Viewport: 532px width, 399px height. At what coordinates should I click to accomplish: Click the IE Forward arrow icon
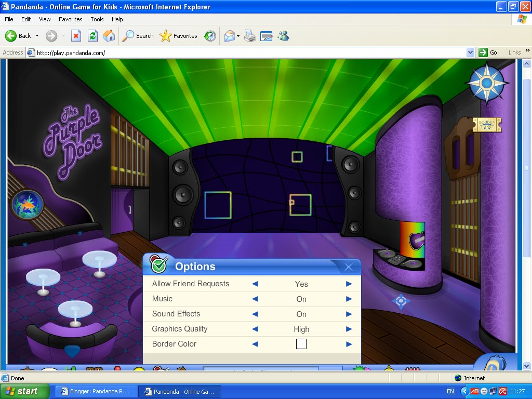click(51, 36)
